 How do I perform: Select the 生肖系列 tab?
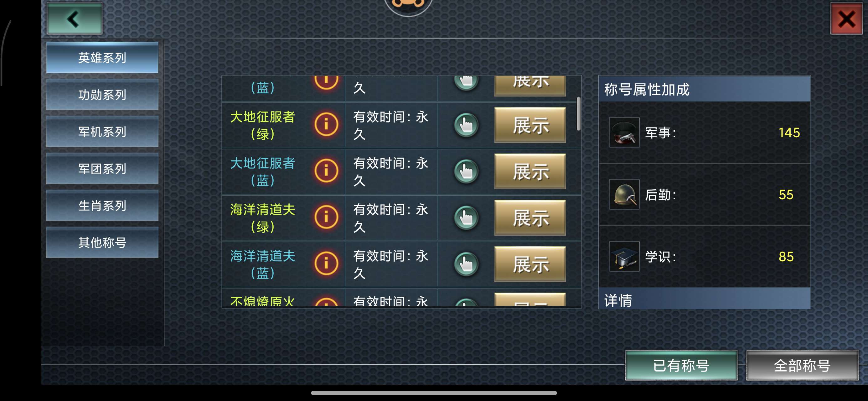click(x=102, y=206)
